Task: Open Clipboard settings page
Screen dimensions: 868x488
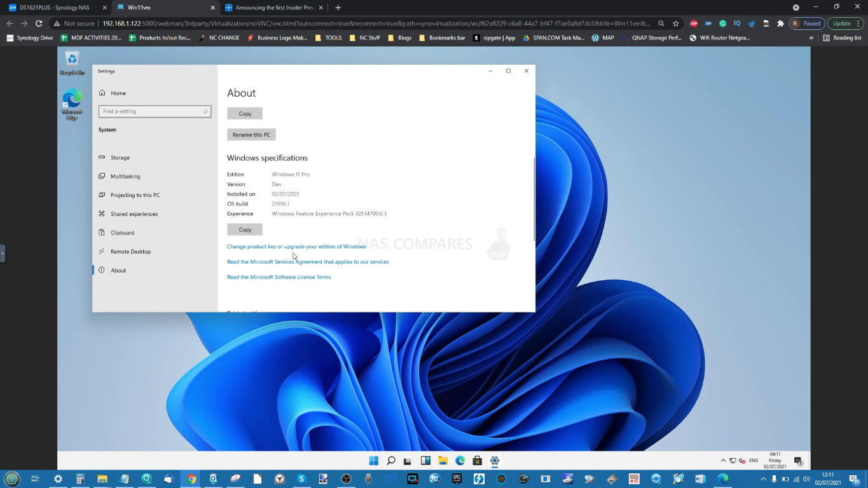Action: [x=122, y=233]
